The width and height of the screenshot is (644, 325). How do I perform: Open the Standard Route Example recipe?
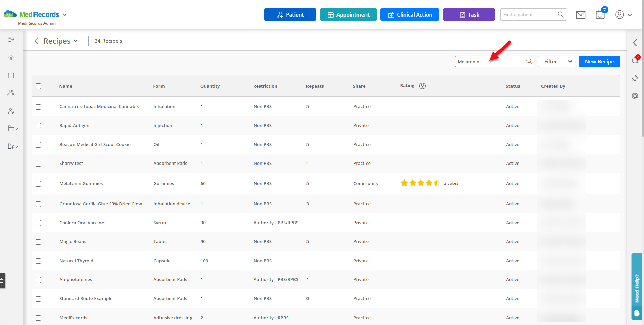86,298
